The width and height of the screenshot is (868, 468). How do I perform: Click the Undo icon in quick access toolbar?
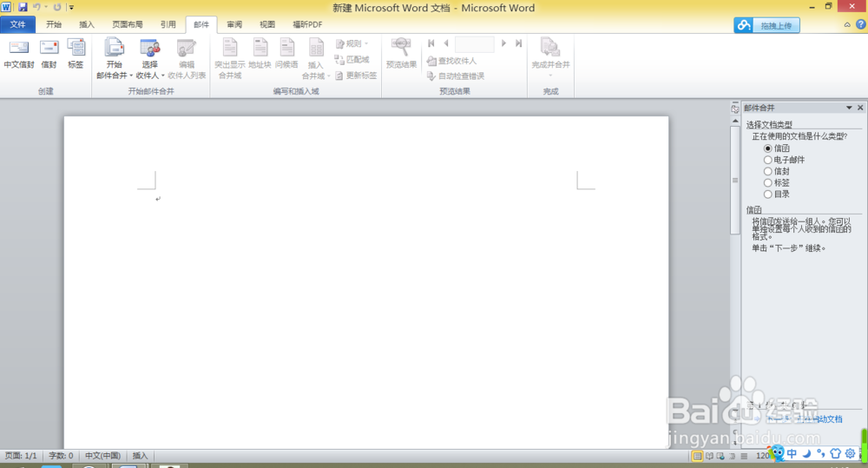(36, 7)
